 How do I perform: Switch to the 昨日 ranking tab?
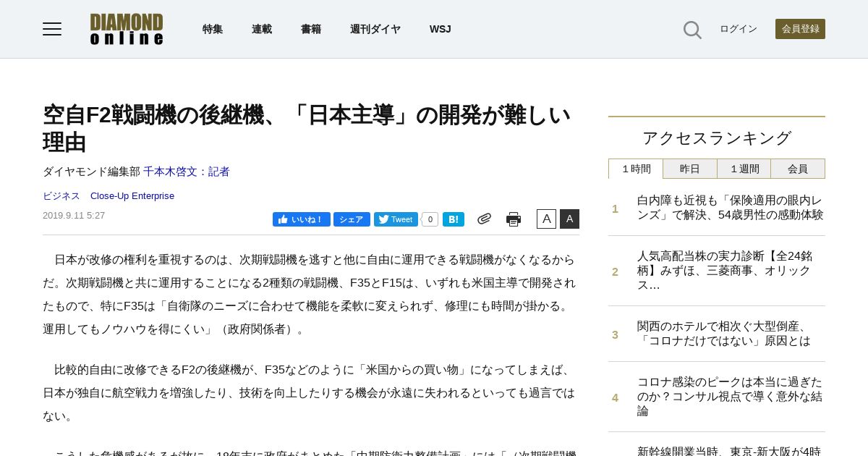tap(690, 169)
